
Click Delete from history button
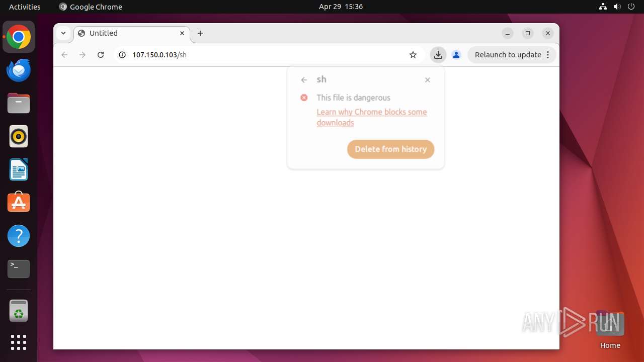390,149
